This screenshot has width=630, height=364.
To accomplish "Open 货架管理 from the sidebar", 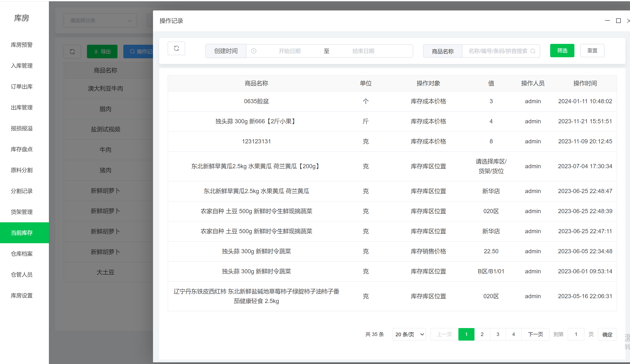I will click(22, 212).
